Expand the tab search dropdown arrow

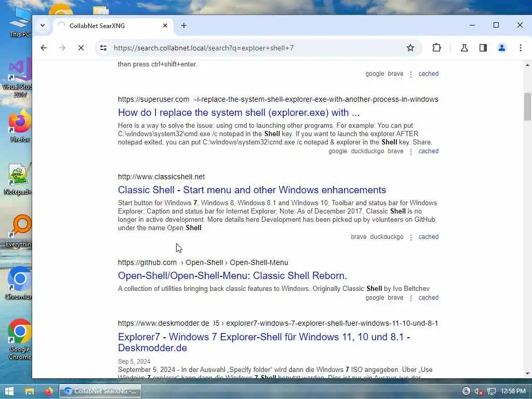click(x=43, y=25)
